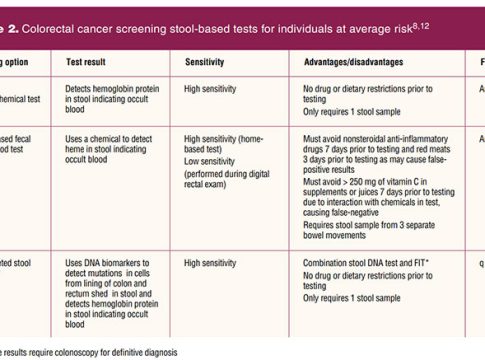
Task: Click the 'Advantages/disadvantages' column header
Action: [x=353, y=62]
